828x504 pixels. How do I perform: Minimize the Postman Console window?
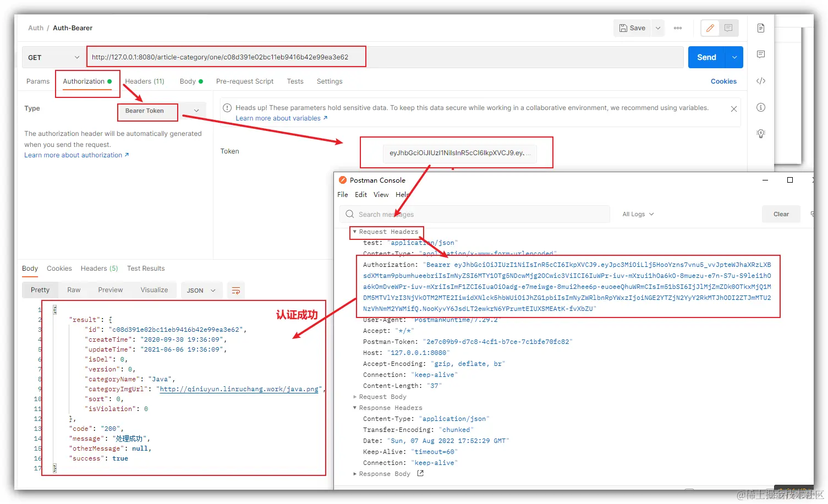point(765,180)
